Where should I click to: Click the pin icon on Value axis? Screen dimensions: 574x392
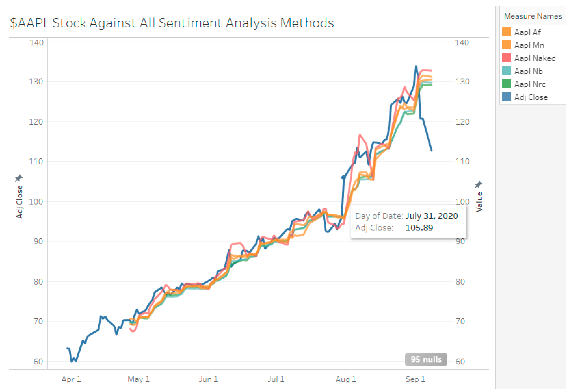coord(478,184)
